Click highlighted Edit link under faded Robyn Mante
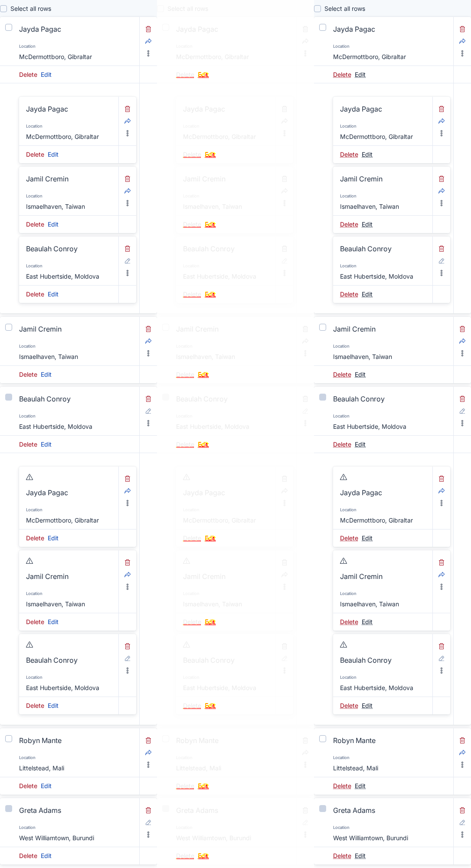 203,786
